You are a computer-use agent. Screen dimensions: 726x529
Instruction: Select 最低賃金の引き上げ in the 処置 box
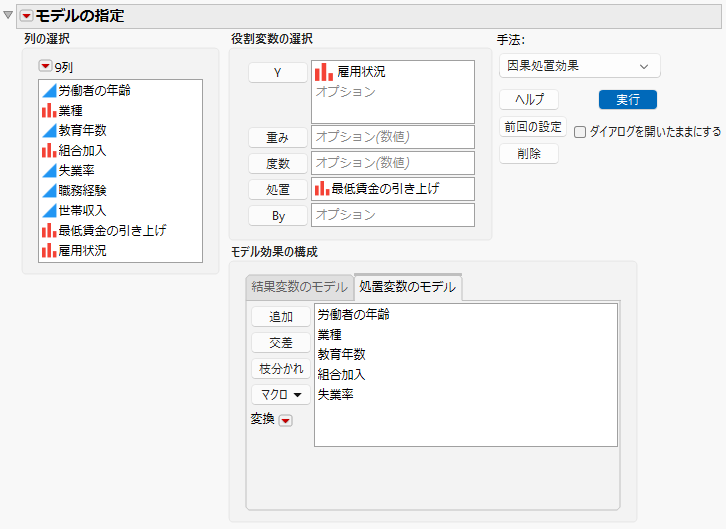[x=385, y=189]
